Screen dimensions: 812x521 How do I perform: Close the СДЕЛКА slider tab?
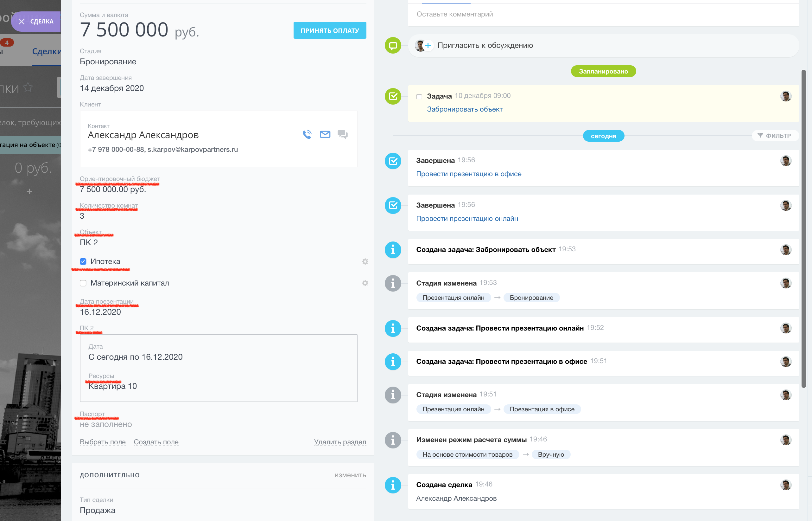pyautogui.click(x=22, y=22)
